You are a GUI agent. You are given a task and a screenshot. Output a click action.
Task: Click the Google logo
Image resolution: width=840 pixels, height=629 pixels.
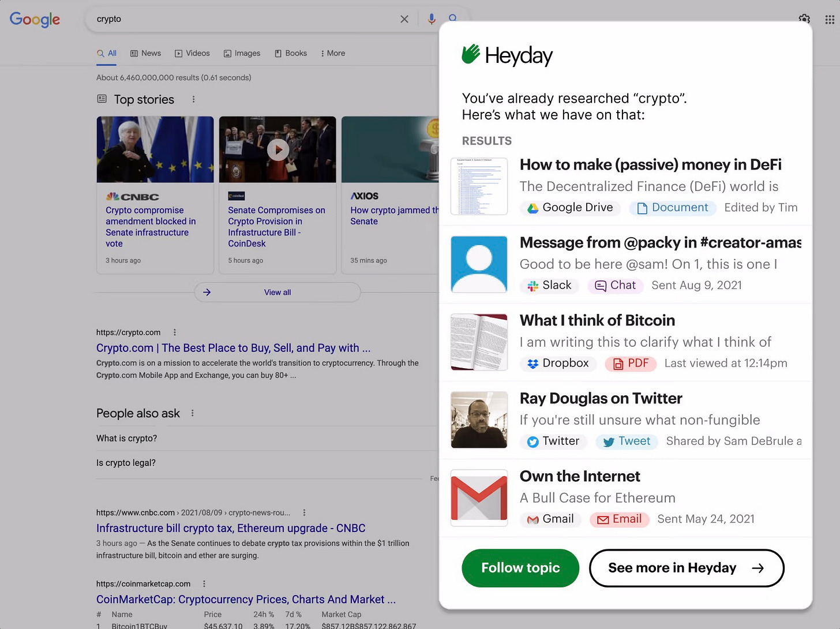tap(35, 19)
